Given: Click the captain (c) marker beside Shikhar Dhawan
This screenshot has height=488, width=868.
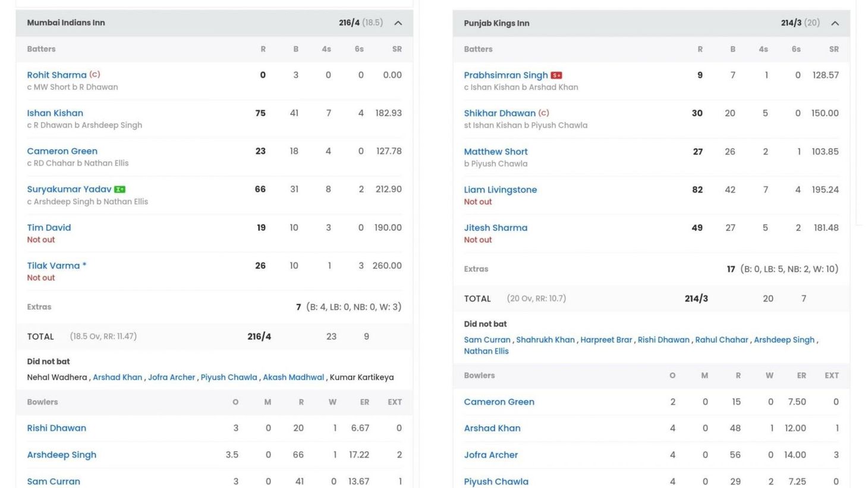Looking at the screenshot, I should pyautogui.click(x=543, y=112).
